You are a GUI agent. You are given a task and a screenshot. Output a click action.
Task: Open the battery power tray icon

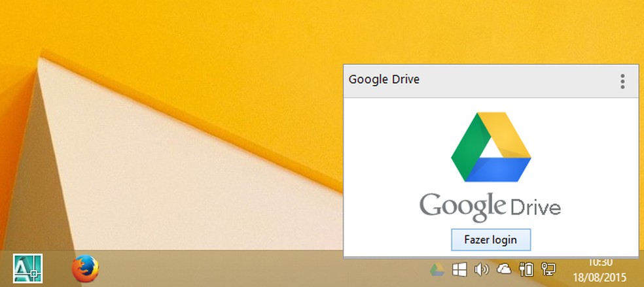(526, 269)
